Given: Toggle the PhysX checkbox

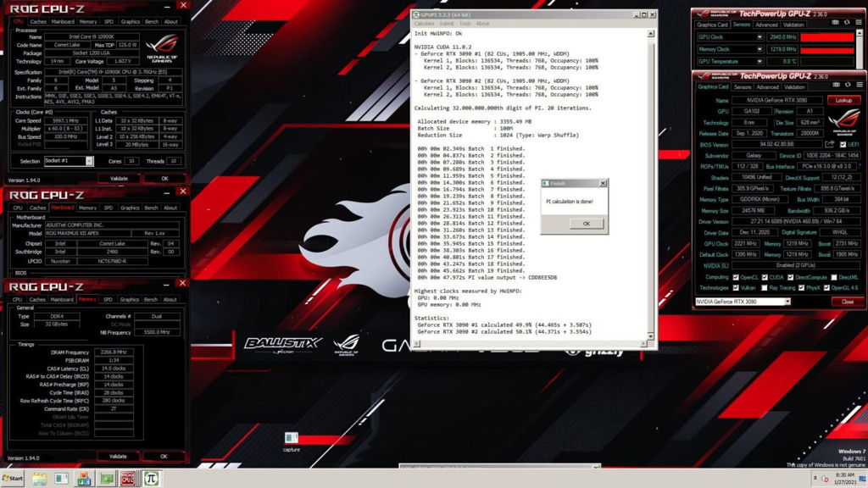Looking at the screenshot, I should pyautogui.click(x=801, y=288).
